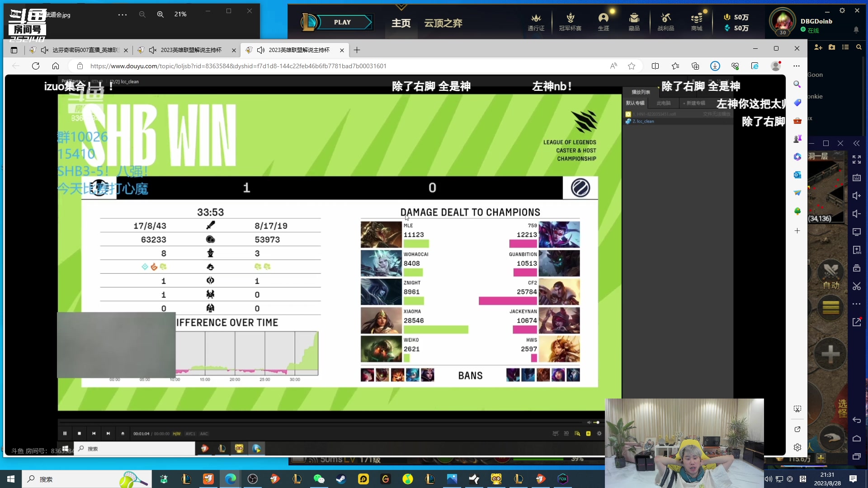Open 冠军杯赛 Clash in League client
The height and width of the screenshot is (488, 868).
(x=570, y=22)
